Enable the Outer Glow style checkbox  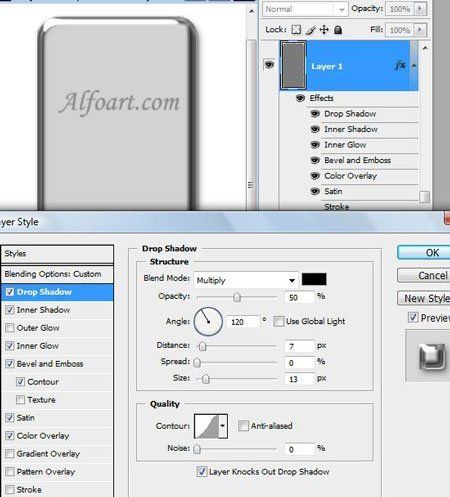(10, 328)
